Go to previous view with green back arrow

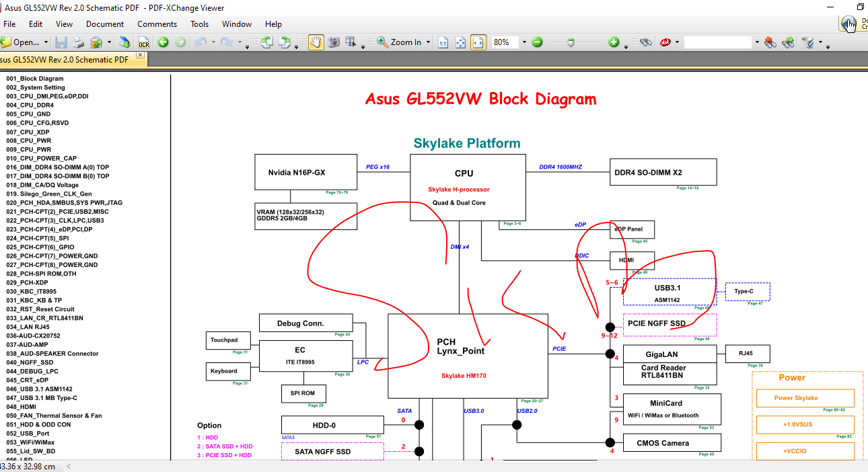pos(163,42)
